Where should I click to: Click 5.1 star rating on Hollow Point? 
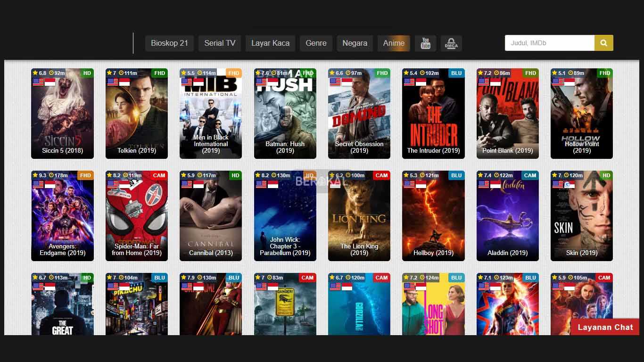[559, 73]
